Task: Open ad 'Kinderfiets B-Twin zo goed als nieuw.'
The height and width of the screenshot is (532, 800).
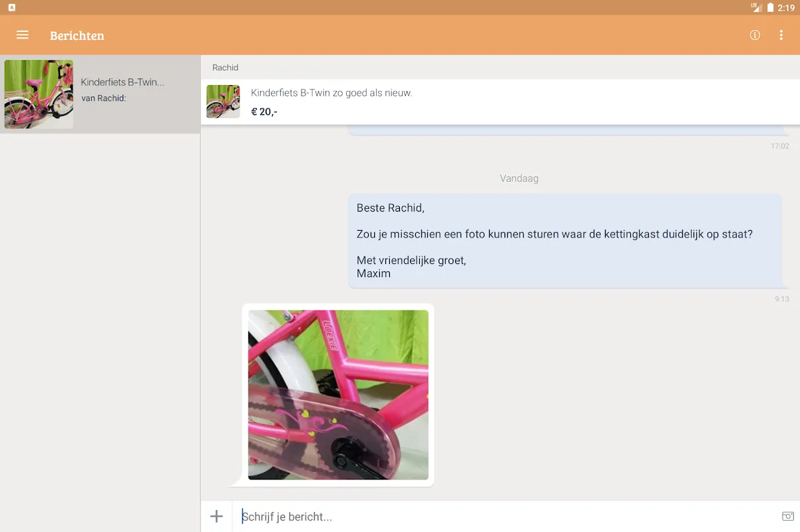Action: tap(331, 92)
